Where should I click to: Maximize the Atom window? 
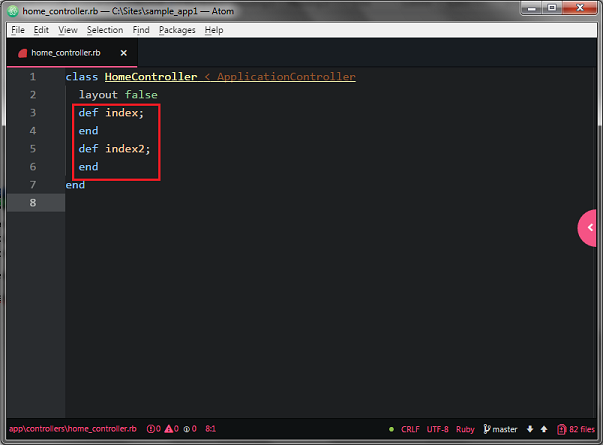(552, 8)
